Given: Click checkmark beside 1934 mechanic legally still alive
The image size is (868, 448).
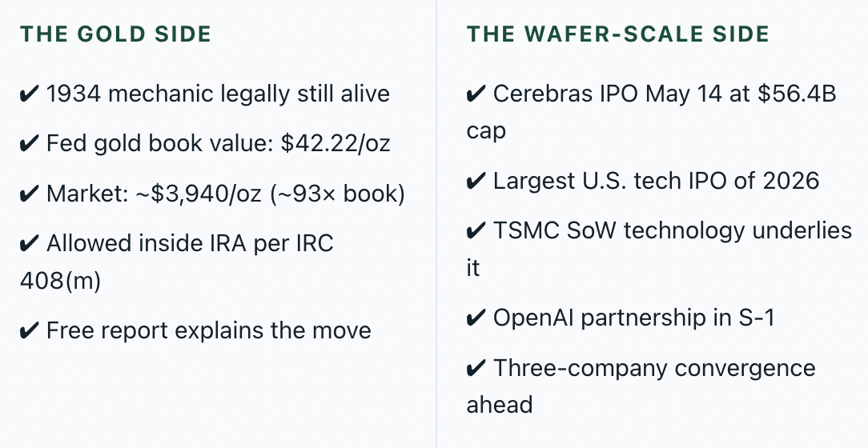Looking at the screenshot, I should click(x=30, y=94).
